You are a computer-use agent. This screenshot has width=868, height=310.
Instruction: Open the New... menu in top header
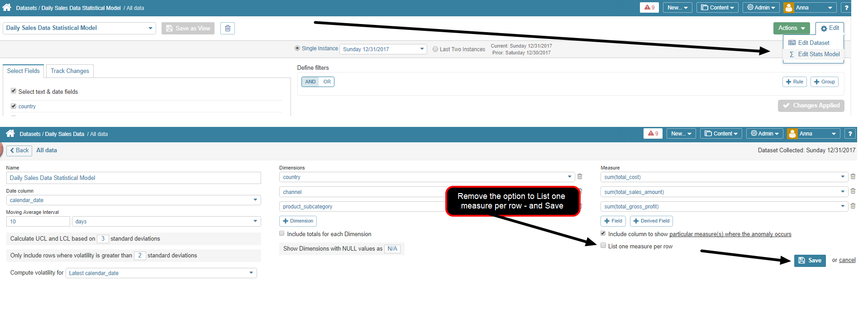[x=677, y=7]
